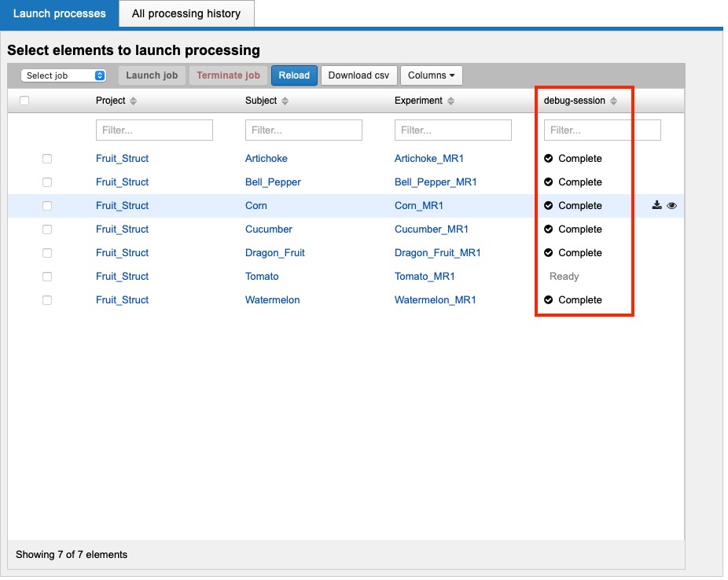The height and width of the screenshot is (580, 728).
Task: Click download icon in Corn row
Action: [x=657, y=206]
